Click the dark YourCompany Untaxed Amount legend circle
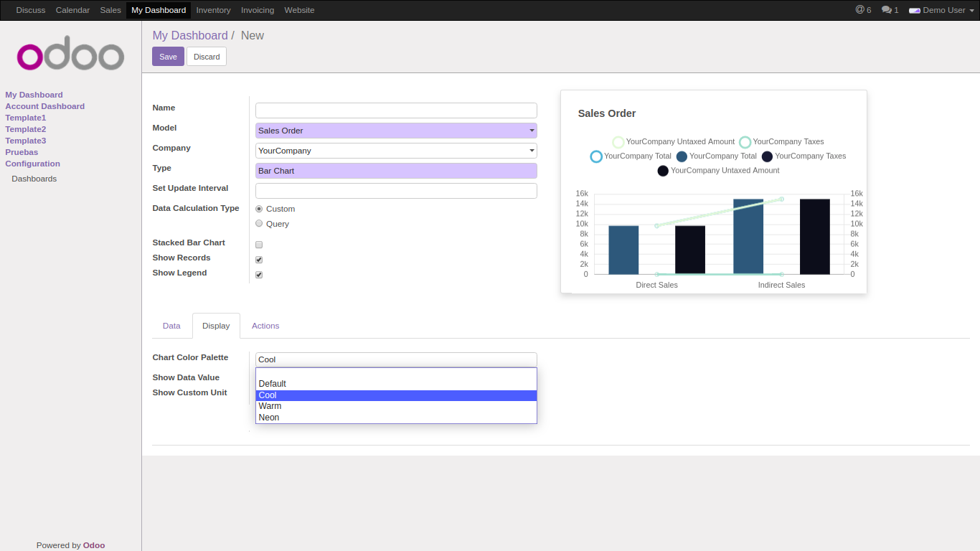Screen dimensions: 980x551 pos(663,171)
